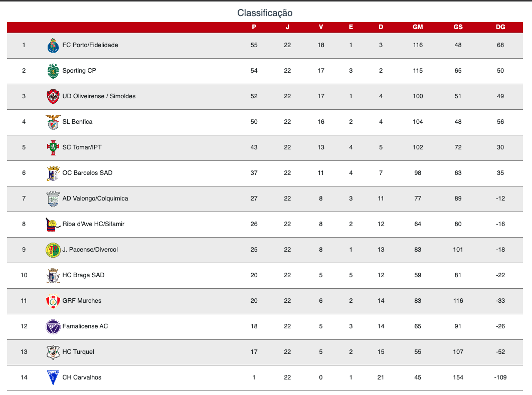Viewport: 532px width, 395px height.
Task: Select the CH Carvalhos blue triangle crest
Action: click(53, 378)
